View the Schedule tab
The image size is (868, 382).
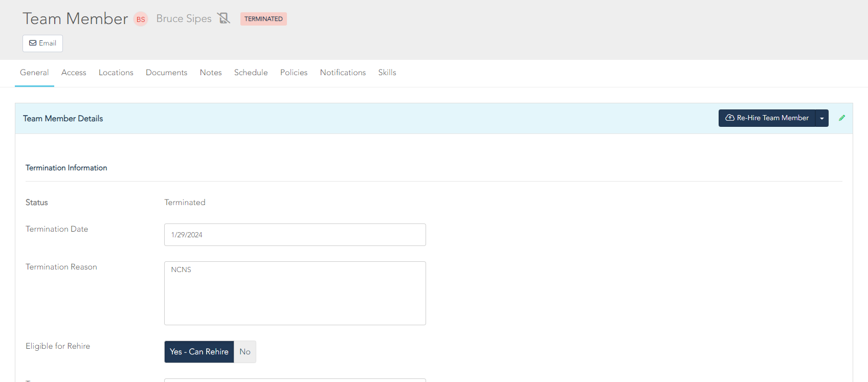[x=251, y=73]
